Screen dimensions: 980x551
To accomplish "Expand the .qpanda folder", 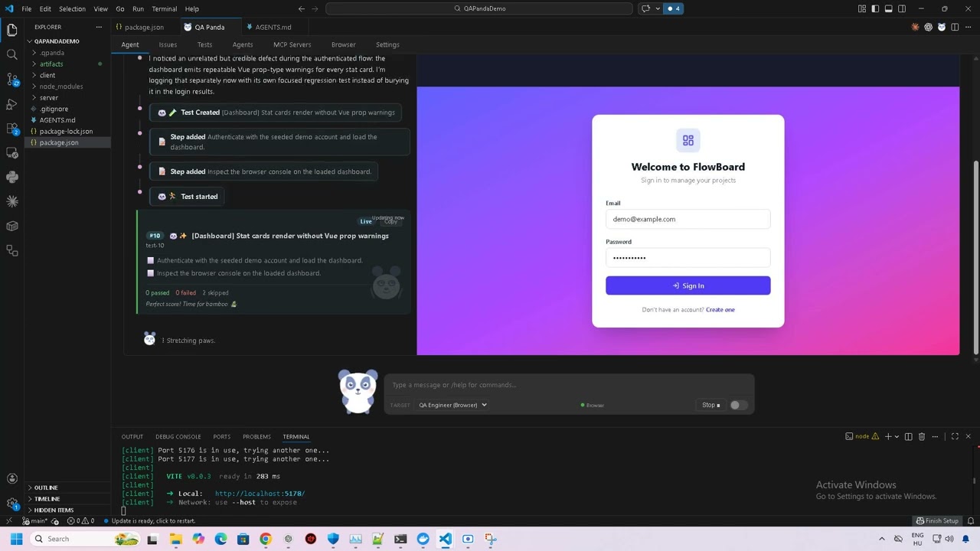I will [x=51, y=53].
